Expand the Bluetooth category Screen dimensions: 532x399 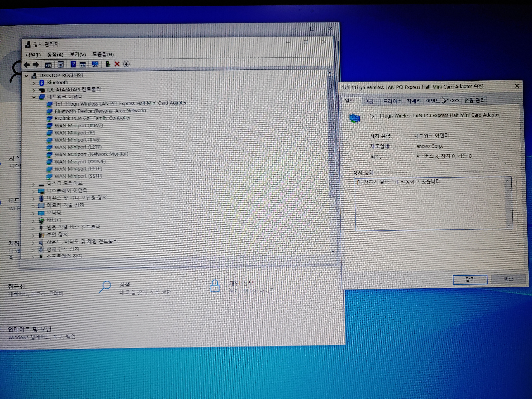pos(34,83)
